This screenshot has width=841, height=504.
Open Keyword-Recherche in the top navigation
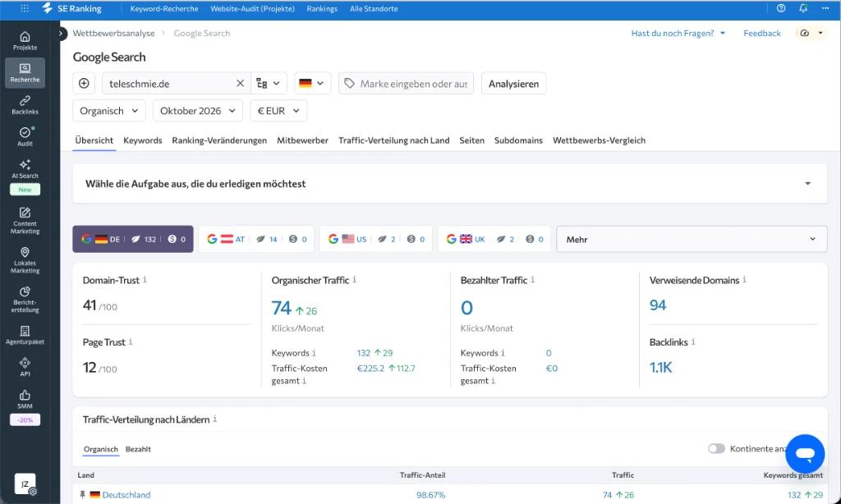pos(164,8)
